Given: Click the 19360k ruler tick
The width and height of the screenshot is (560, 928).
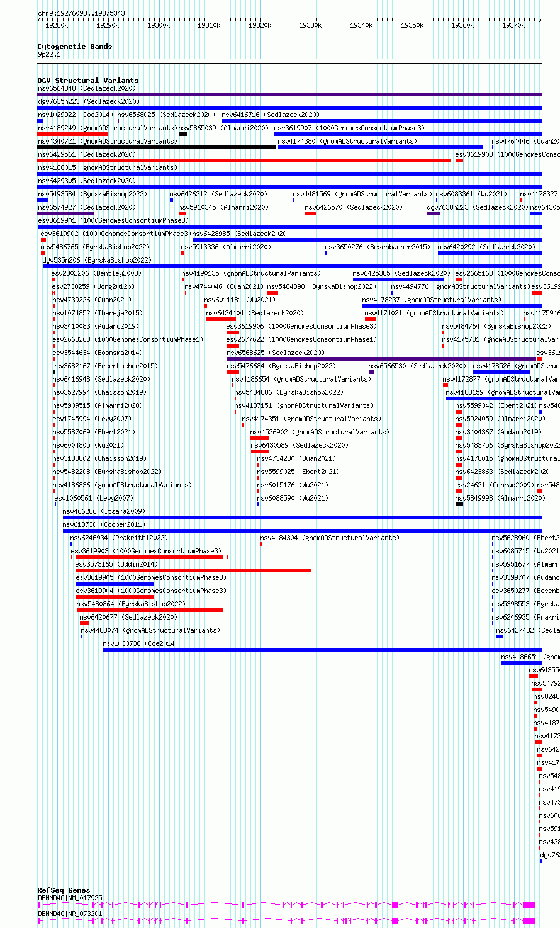Looking at the screenshot, I should point(462,25).
